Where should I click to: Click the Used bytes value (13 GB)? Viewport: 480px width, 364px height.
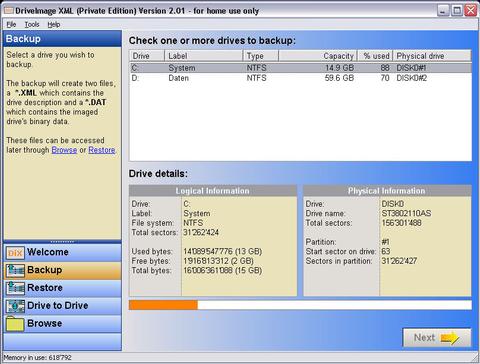coord(223,251)
